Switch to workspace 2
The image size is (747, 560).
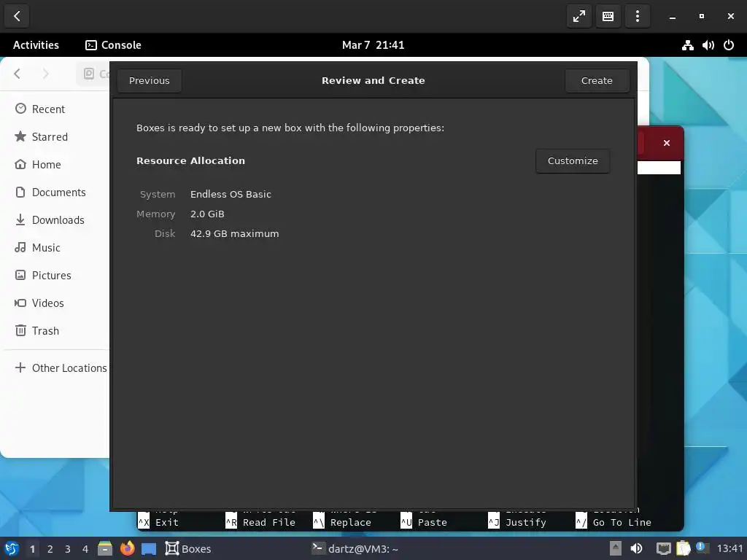[x=50, y=549]
